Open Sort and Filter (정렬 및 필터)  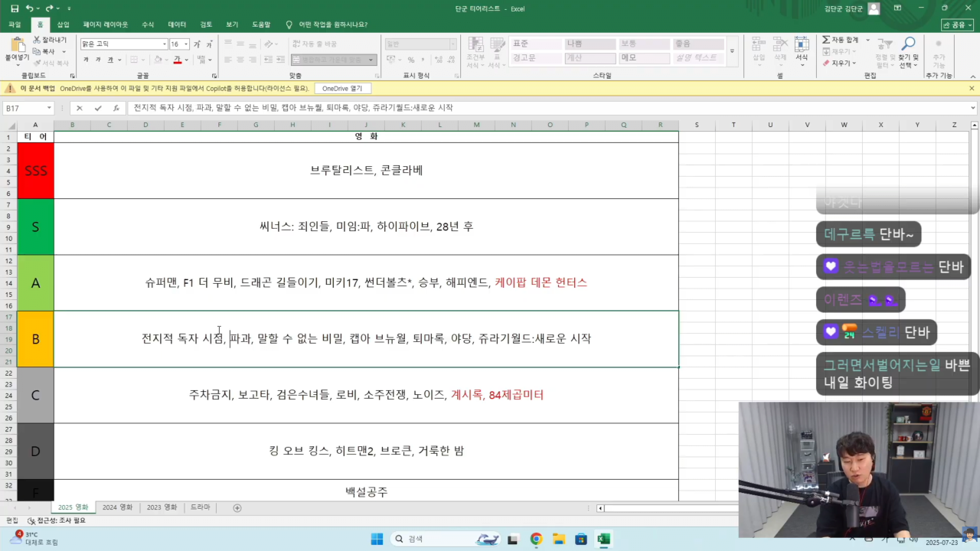(885, 52)
